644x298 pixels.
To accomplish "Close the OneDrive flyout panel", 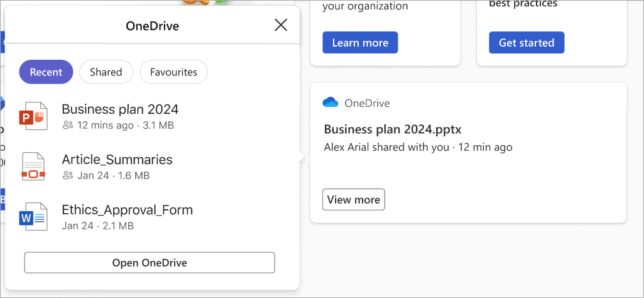I will click(x=281, y=26).
